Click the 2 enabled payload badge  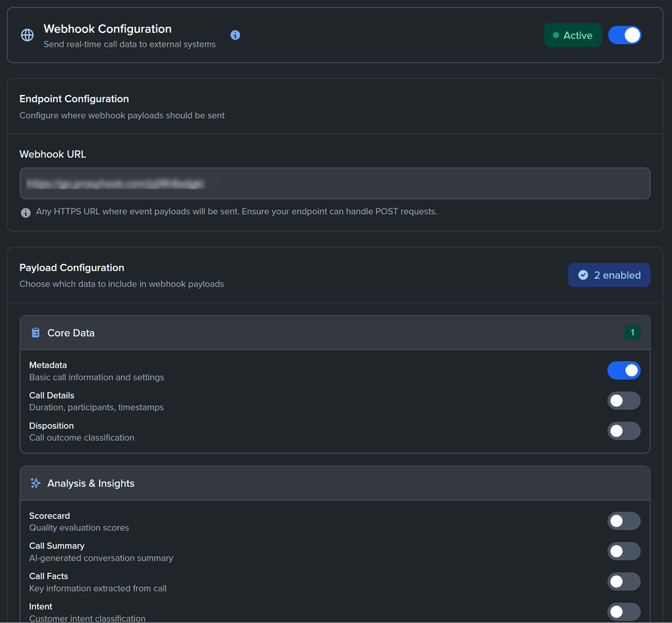609,275
